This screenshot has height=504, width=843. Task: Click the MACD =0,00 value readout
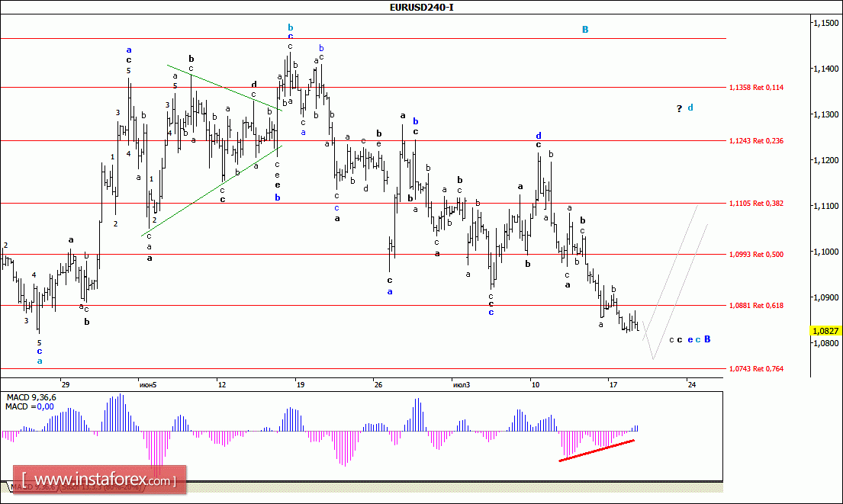coord(27,406)
